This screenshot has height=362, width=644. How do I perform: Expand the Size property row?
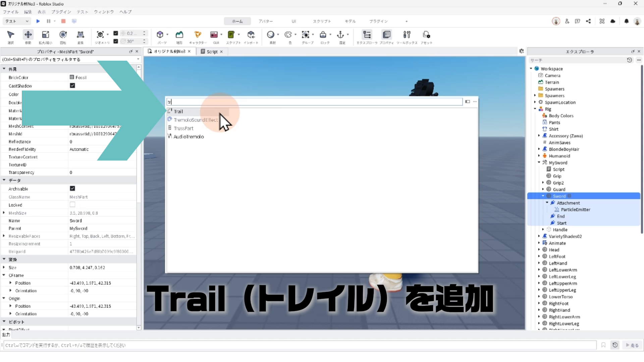[4, 267]
